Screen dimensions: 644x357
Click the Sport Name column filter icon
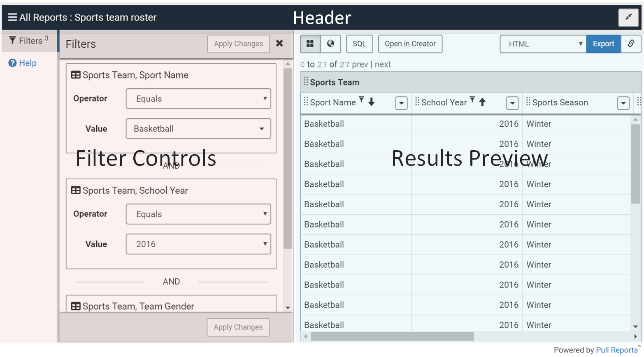(x=361, y=100)
